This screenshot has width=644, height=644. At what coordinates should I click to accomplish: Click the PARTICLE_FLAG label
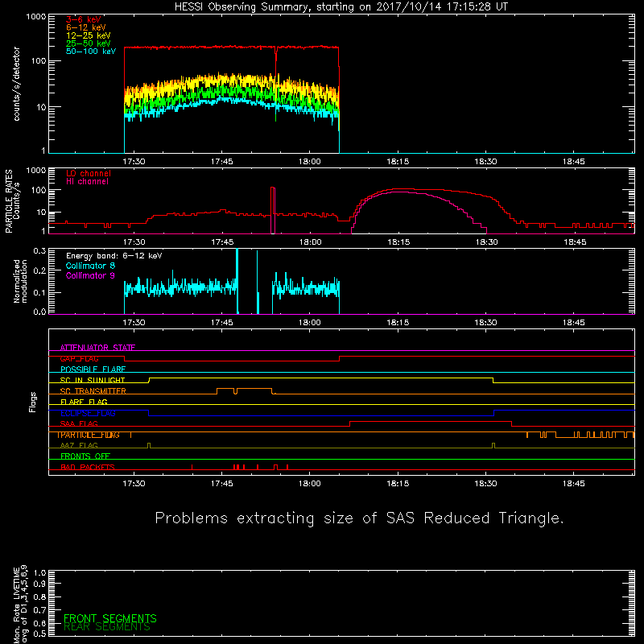point(89,435)
